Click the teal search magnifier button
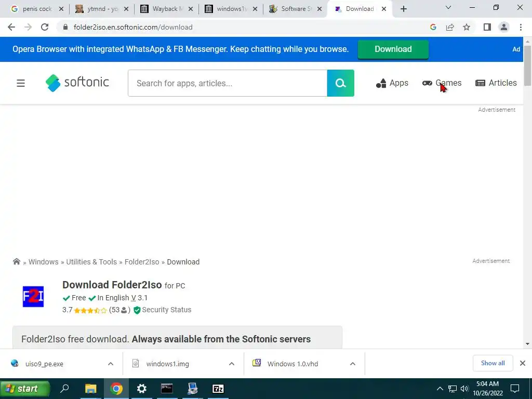The image size is (532, 399). (x=340, y=83)
